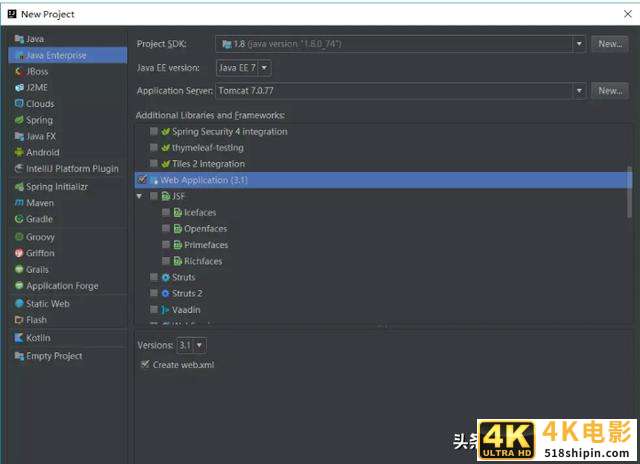Click the Struts 2 gear icon
640x464 pixels.
tap(165, 293)
